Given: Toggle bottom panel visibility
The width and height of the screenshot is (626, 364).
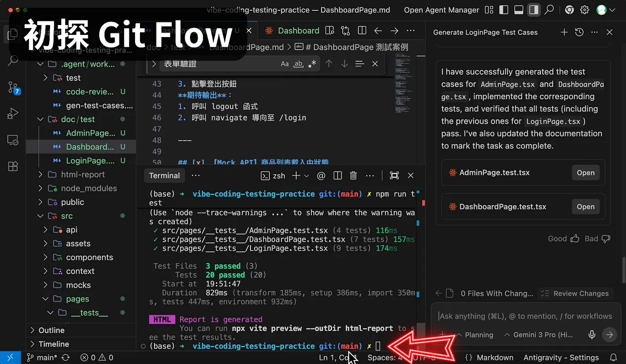Looking at the screenshot, I should coord(519,10).
